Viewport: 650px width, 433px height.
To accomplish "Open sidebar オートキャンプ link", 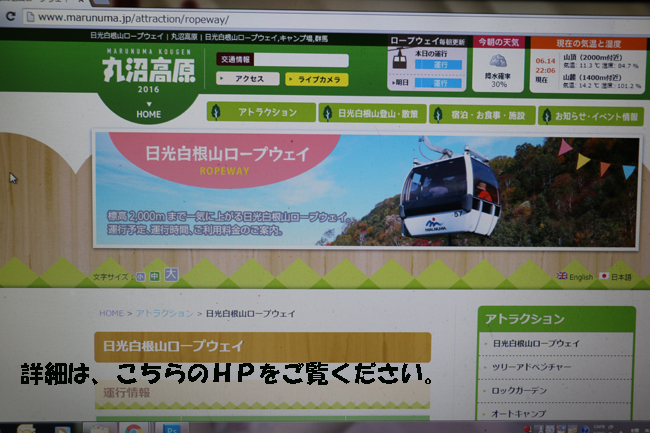I will [518, 414].
